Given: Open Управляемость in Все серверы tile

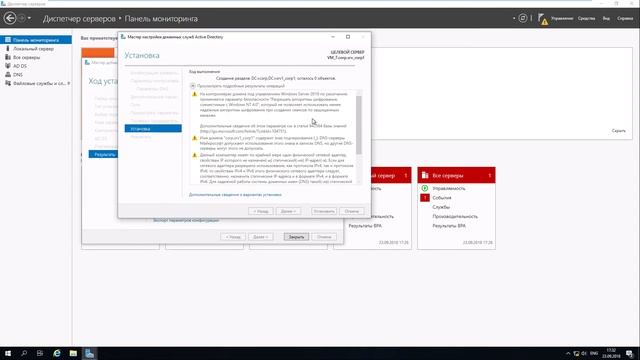Looking at the screenshot, I should pos(449,188).
